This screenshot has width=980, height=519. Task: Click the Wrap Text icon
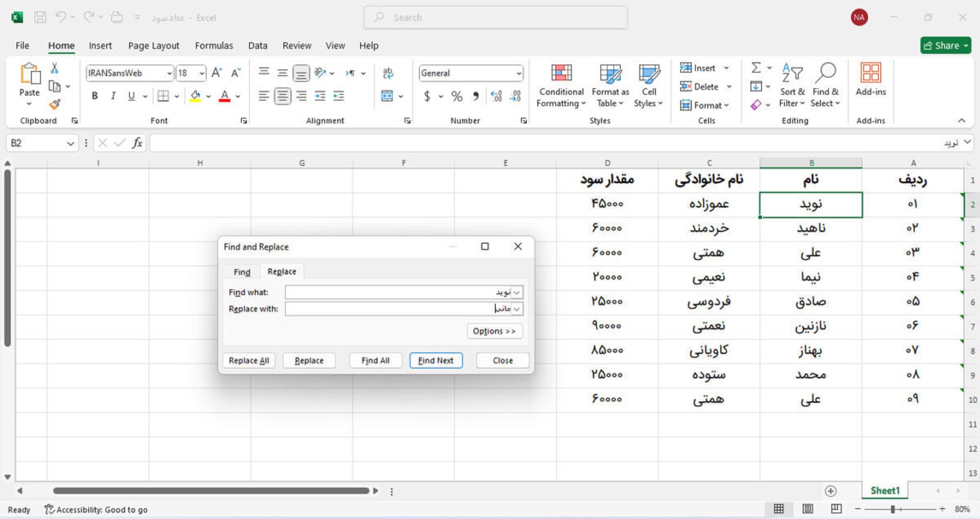click(x=388, y=73)
